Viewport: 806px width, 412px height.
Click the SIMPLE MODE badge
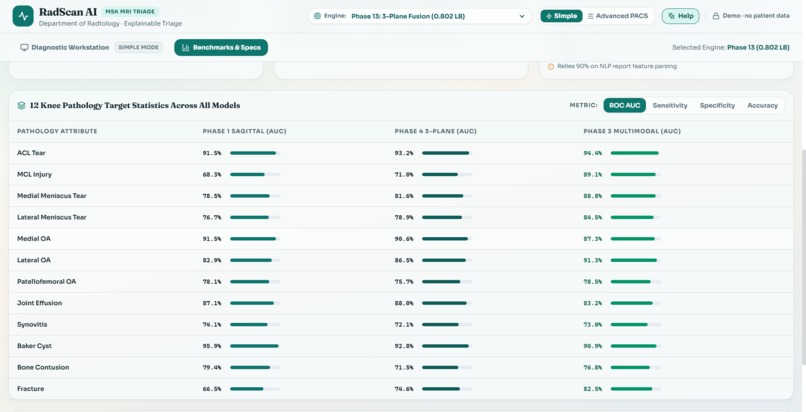[x=138, y=47]
